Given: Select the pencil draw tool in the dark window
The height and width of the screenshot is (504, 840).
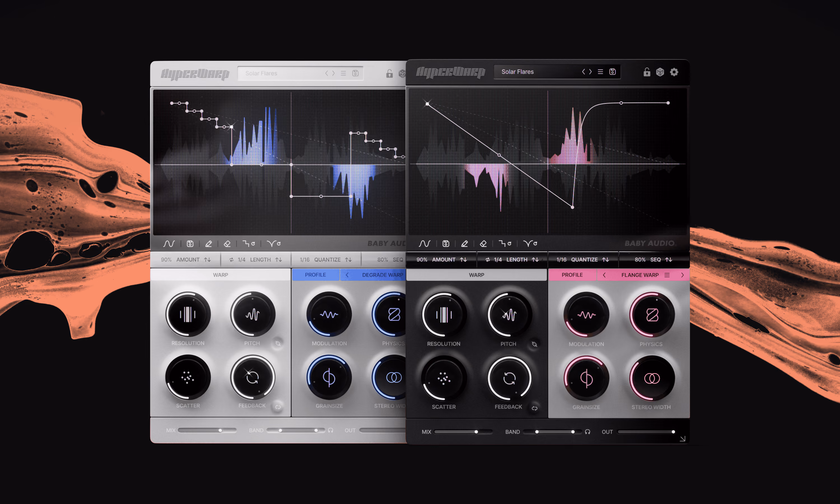Looking at the screenshot, I should [x=465, y=244].
